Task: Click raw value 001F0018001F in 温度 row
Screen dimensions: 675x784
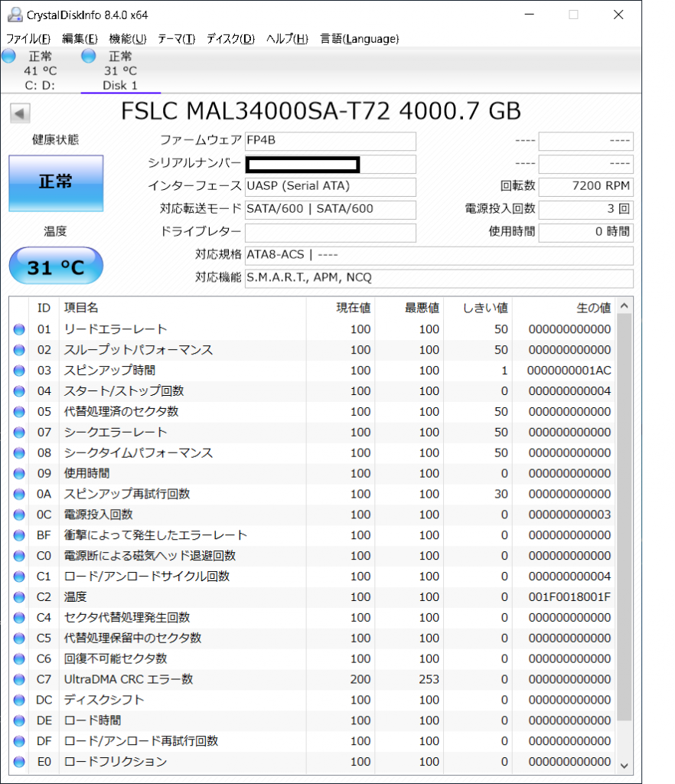Action: pyautogui.click(x=569, y=597)
